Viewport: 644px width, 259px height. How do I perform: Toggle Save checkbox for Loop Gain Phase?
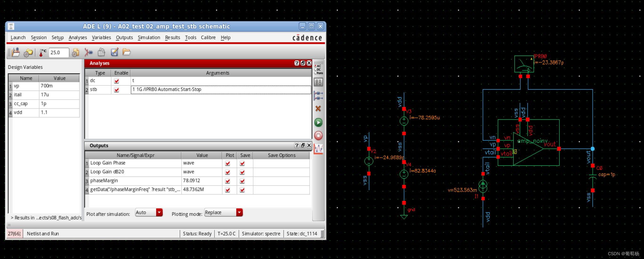(x=242, y=163)
